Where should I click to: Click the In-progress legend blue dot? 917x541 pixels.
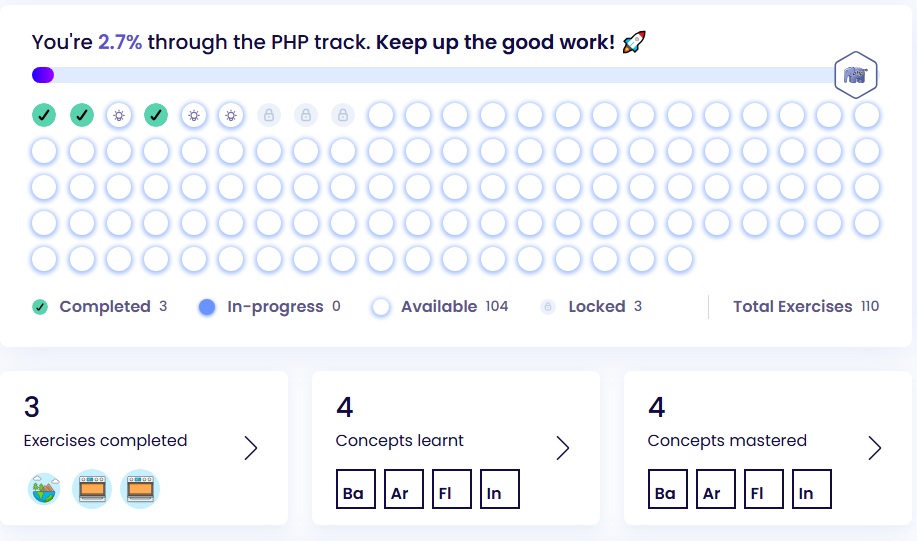207,307
